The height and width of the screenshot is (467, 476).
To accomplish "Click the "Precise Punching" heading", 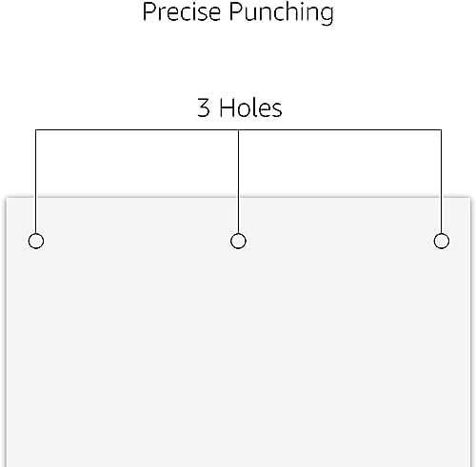I will click(238, 12).
